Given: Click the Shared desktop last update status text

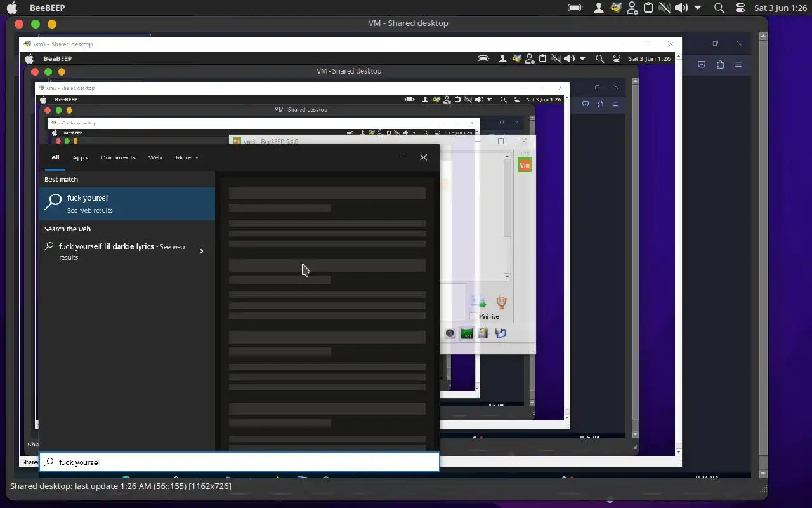Looking at the screenshot, I should tap(121, 486).
